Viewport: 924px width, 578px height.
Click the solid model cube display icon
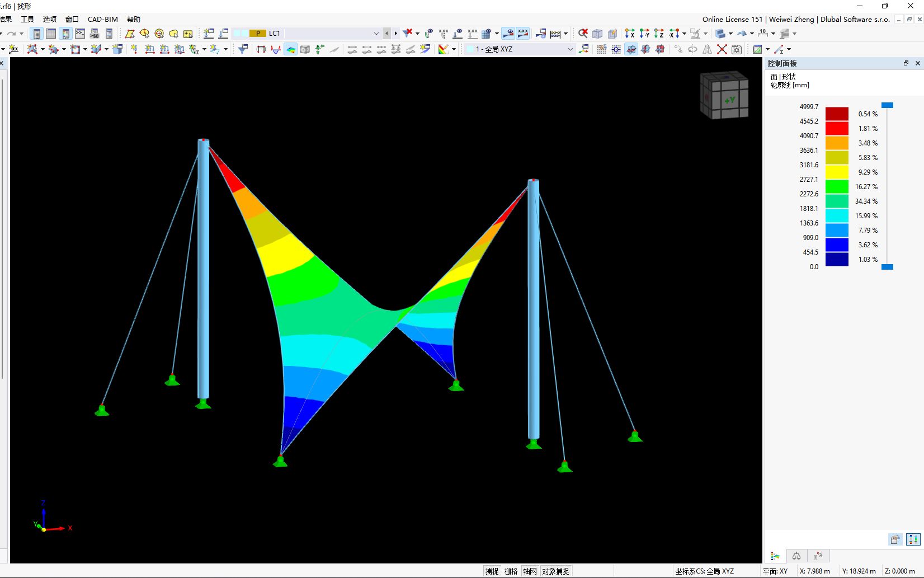(x=612, y=34)
